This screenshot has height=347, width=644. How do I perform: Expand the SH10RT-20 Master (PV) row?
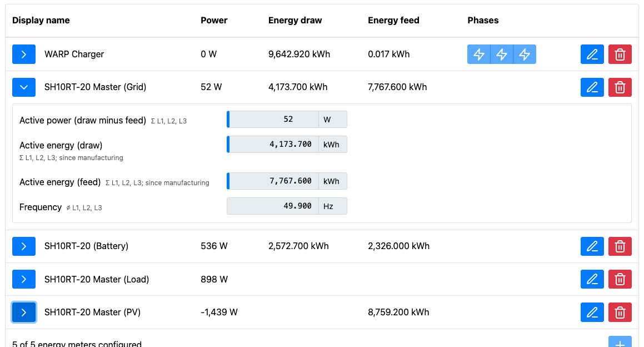(24, 313)
